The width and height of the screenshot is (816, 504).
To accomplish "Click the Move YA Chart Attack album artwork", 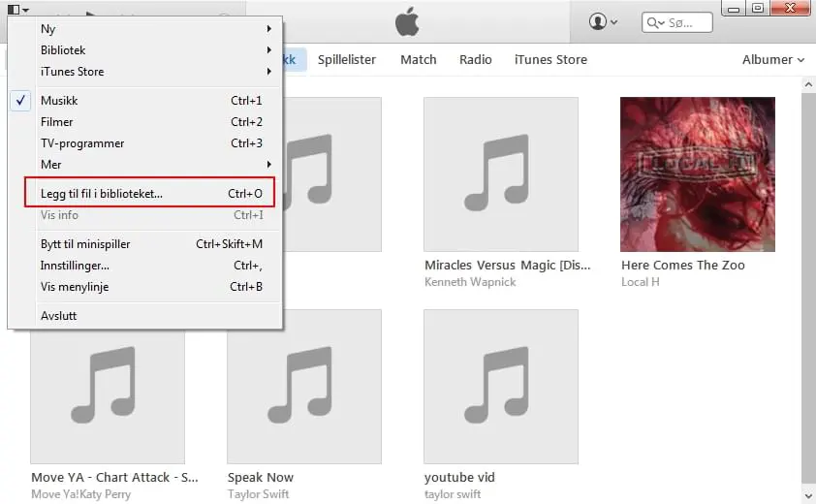I will pyautogui.click(x=108, y=396).
